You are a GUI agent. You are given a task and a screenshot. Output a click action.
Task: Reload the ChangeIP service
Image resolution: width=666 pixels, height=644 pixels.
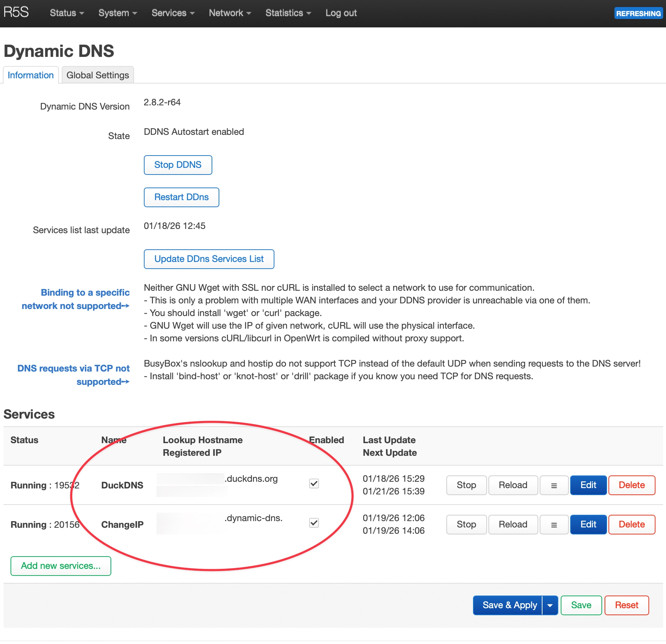pyautogui.click(x=513, y=525)
